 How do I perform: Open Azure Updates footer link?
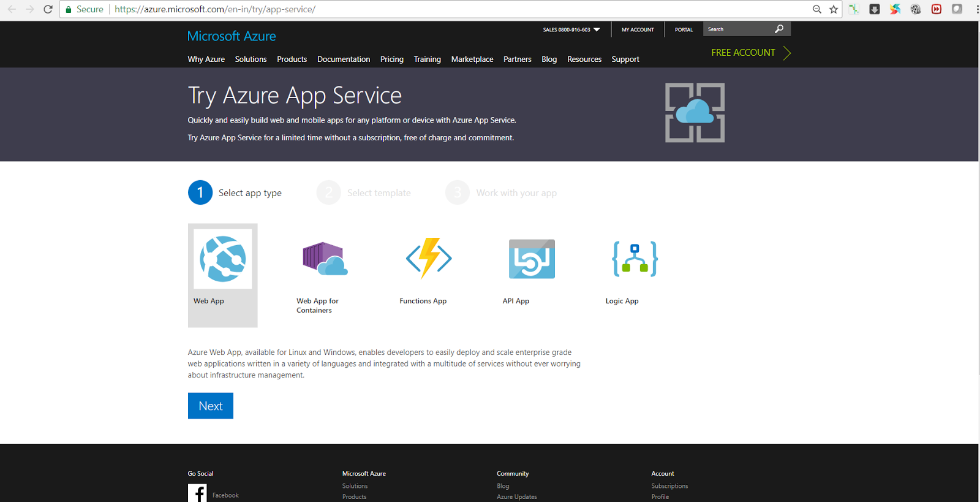coord(517,497)
